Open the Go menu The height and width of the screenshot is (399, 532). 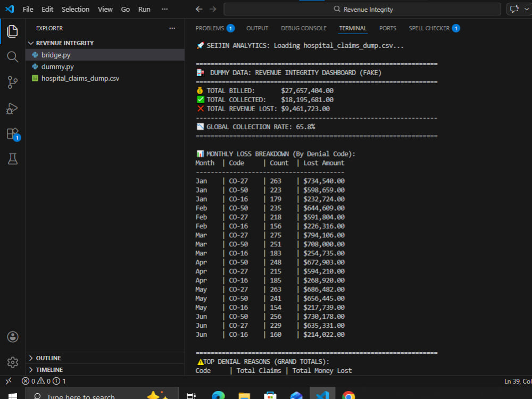(125, 9)
